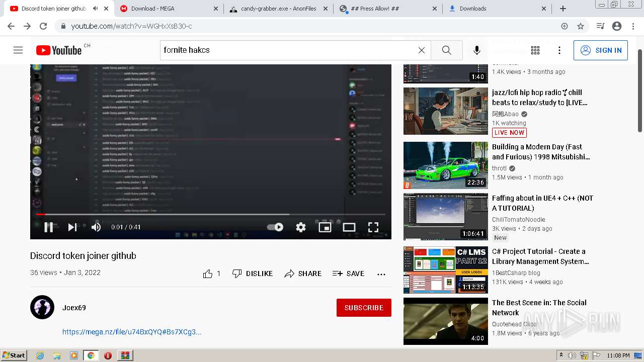Open the YouTube apps grid icon
Screen dimensions: 644x362
535,50
